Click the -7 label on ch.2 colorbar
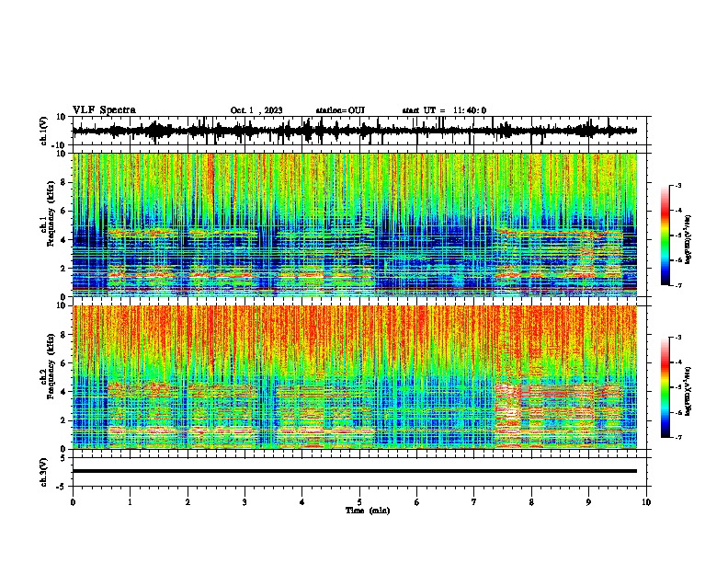This screenshot has height=563, width=728. click(x=677, y=437)
